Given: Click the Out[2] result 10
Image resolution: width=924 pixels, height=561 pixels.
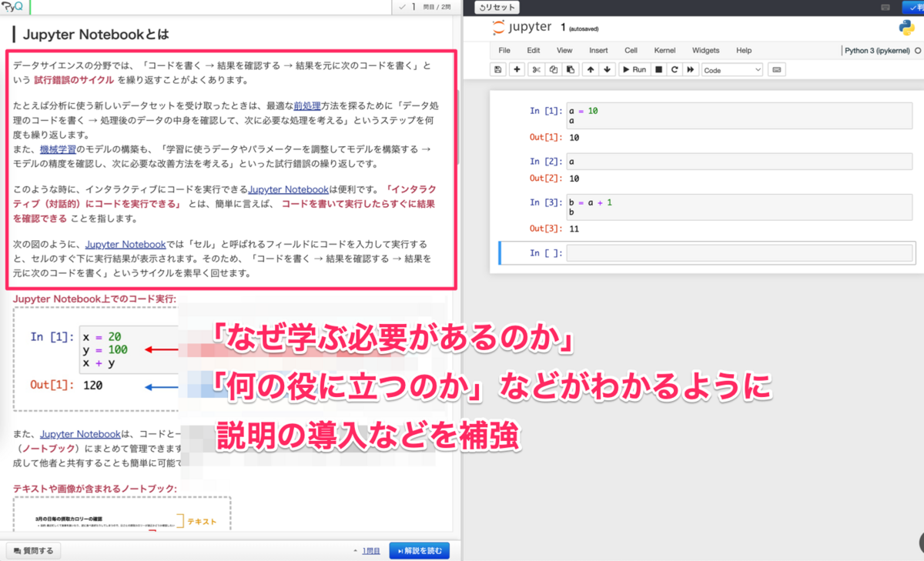Looking at the screenshot, I should coord(574,179).
